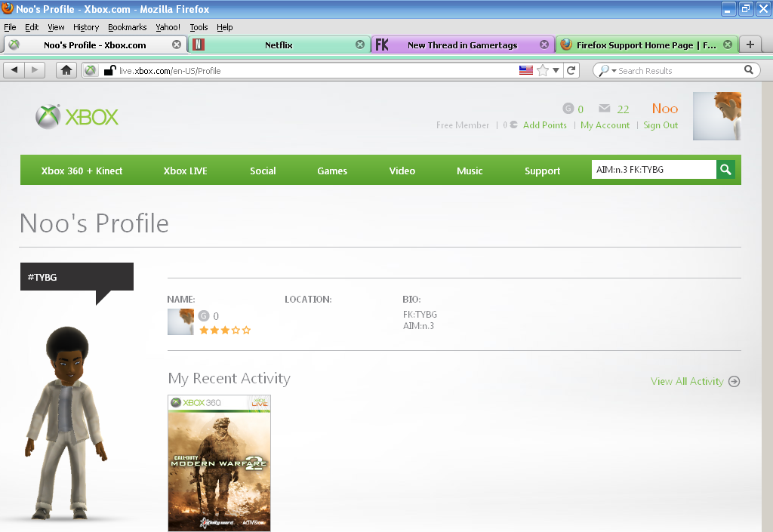Click the profile Gamerscore G icon
The height and width of the screenshot is (532, 773).
coord(204,315)
